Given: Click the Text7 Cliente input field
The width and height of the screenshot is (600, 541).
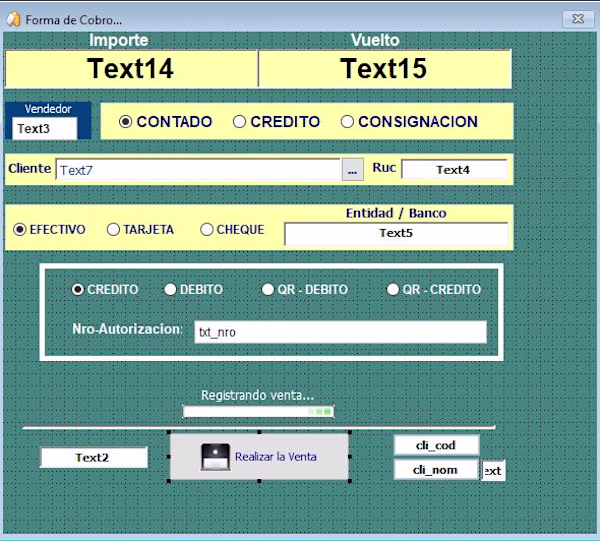Looking at the screenshot, I should click(199, 169).
